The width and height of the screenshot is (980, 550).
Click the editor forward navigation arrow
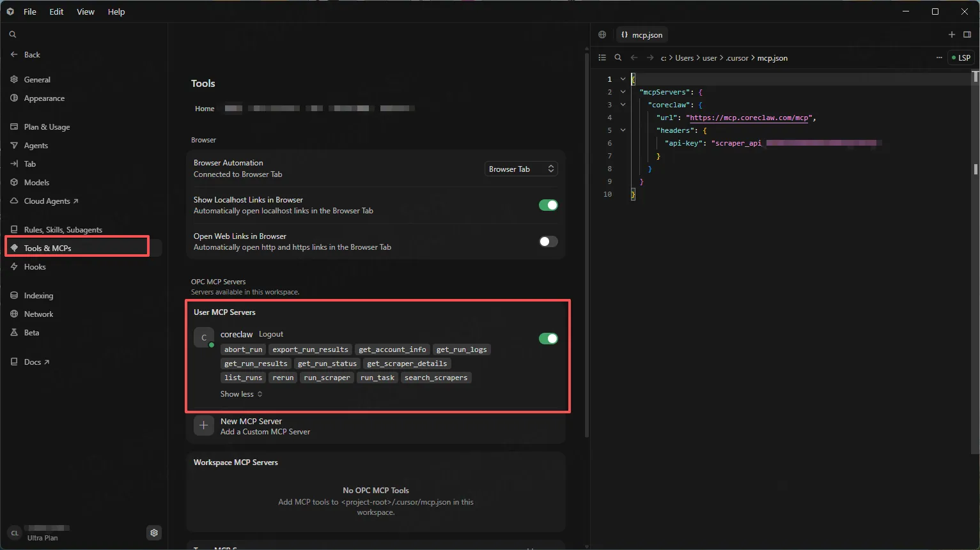point(650,57)
